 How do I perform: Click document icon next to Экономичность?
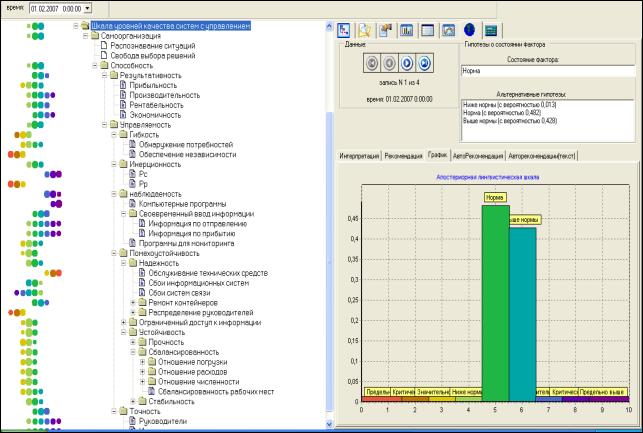(123, 114)
